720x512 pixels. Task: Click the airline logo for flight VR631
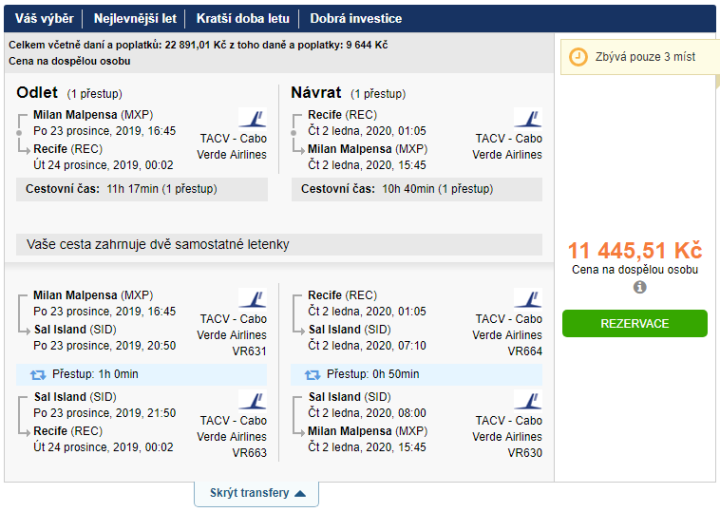252,299
